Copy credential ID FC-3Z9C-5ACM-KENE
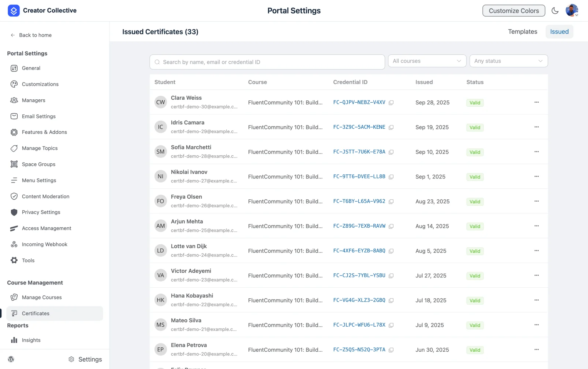The width and height of the screenshot is (588, 369). point(391,127)
